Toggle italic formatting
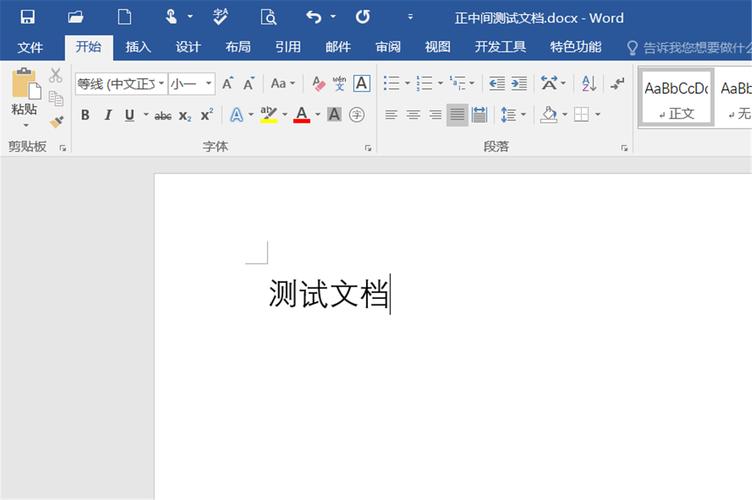Image resolution: width=752 pixels, height=500 pixels. tap(107, 115)
